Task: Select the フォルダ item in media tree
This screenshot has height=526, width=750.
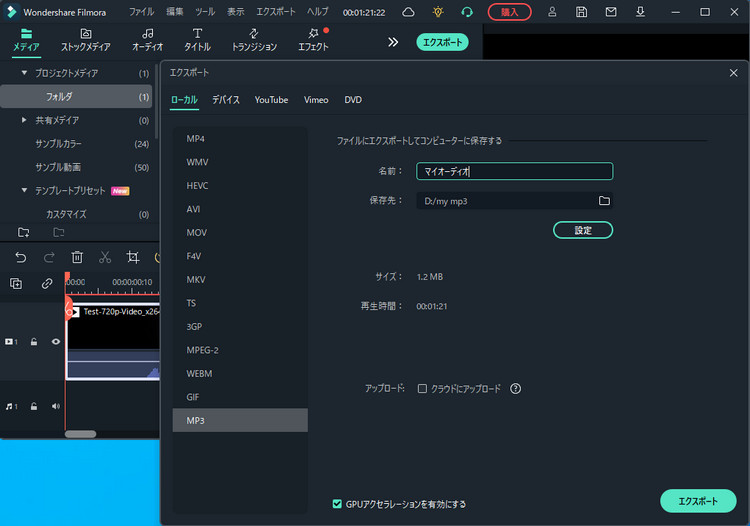Action: pyautogui.click(x=77, y=97)
